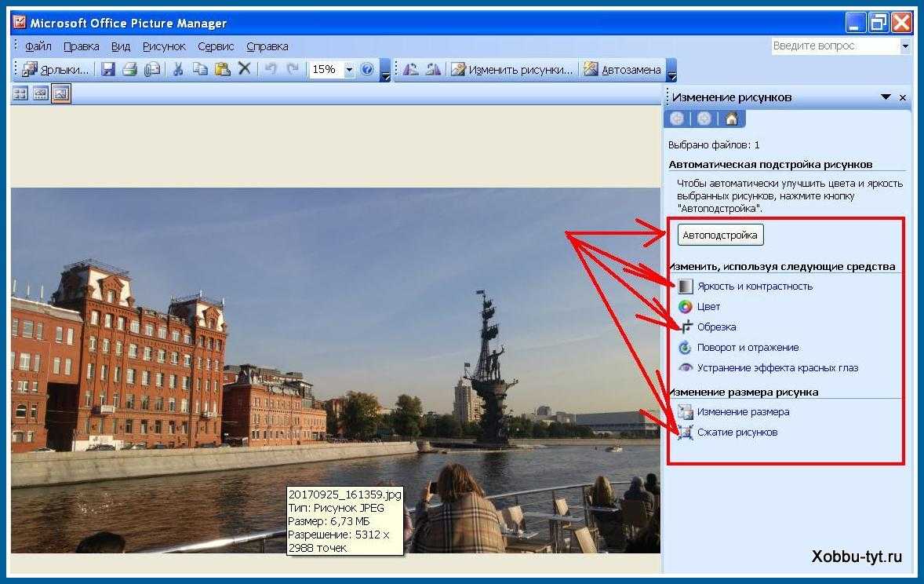
Task: Click the Redo arrow icon
Action: pos(293,69)
